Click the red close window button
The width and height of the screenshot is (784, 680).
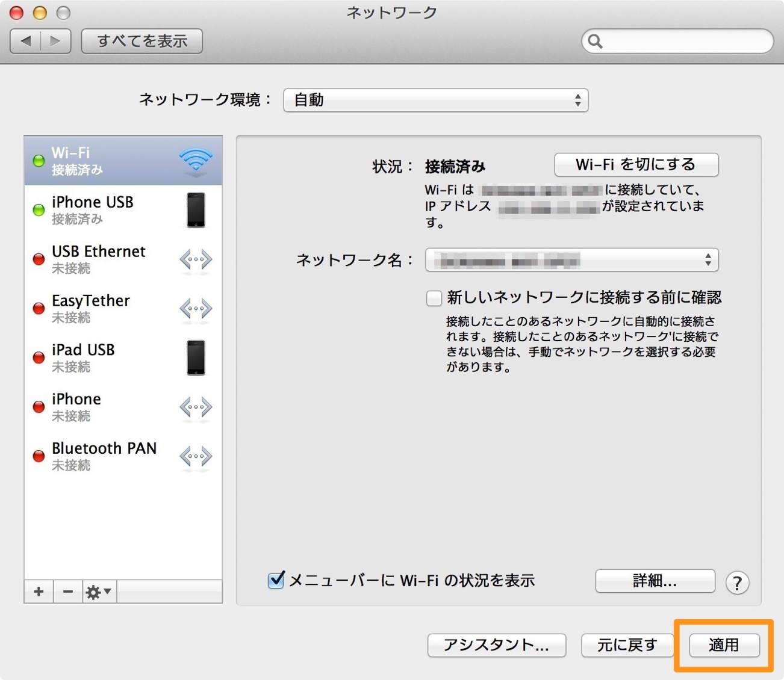click(x=17, y=13)
